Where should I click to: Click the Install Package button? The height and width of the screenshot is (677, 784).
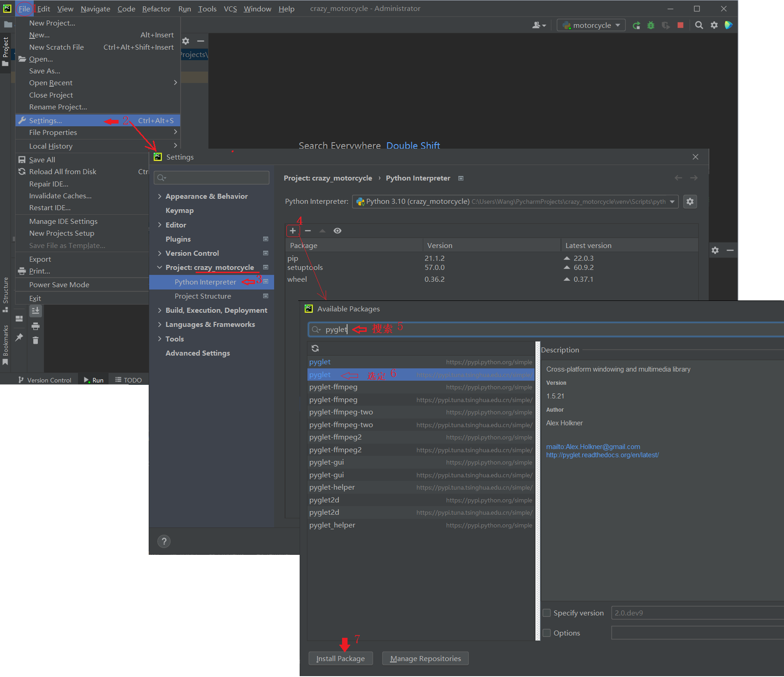tap(341, 658)
